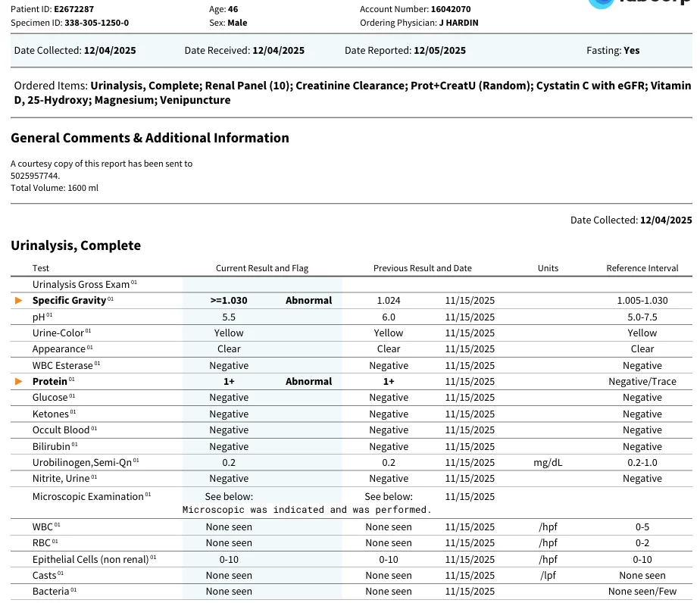Click the Urinalysis, Complete section heading

(76, 245)
